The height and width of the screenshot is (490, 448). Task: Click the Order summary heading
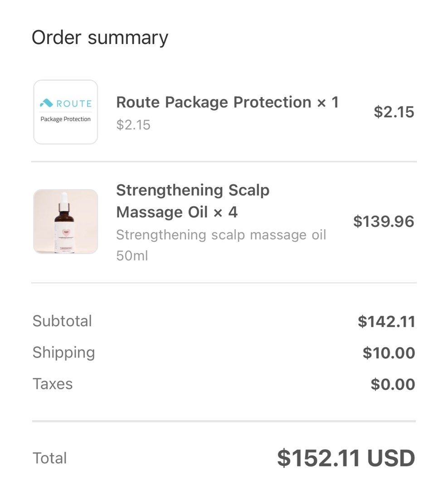[100, 37]
